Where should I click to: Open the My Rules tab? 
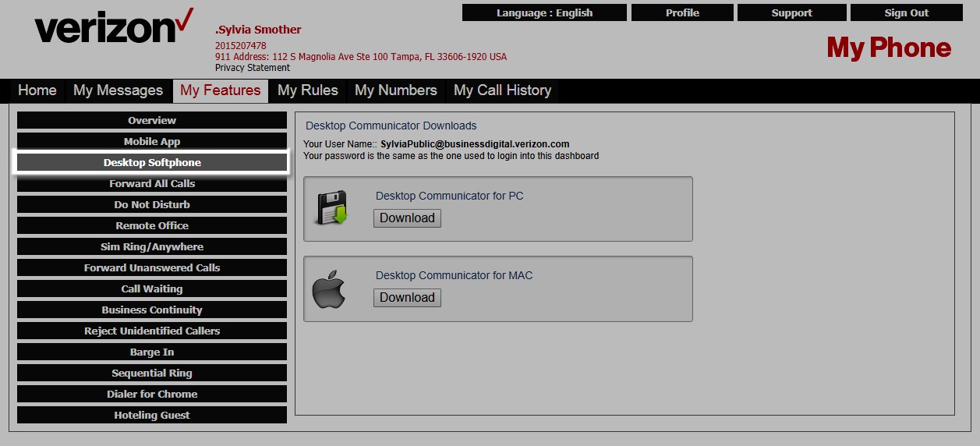point(308,90)
